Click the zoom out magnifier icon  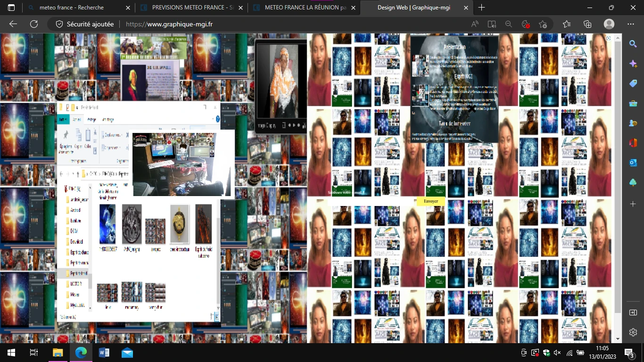point(509,24)
